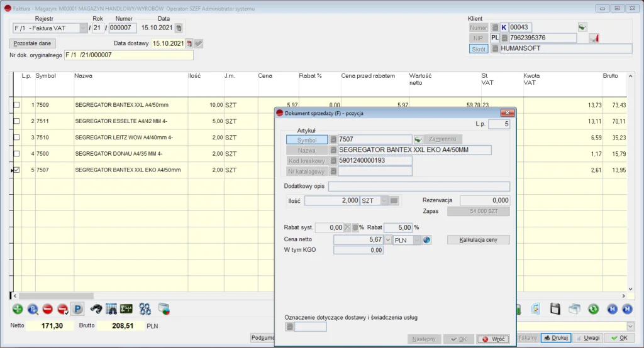The width and height of the screenshot is (644, 348).
Task: Click the floppy disk save icon
Action: (x=555, y=309)
